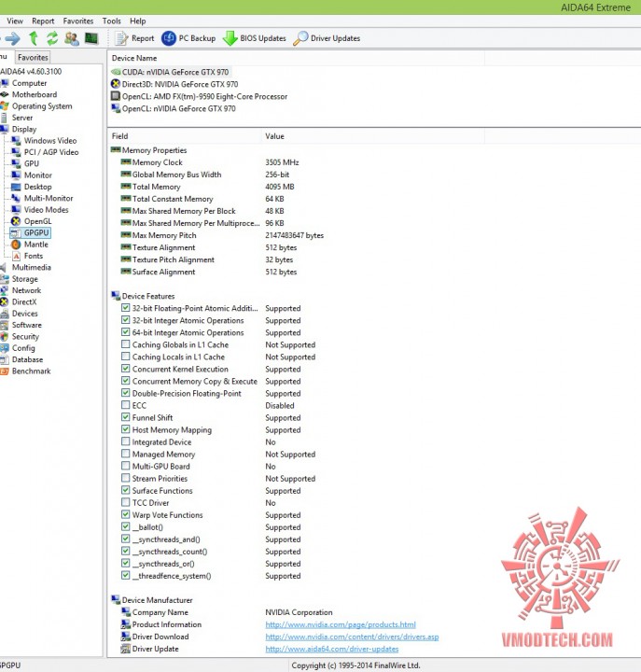This screenshot has width=641, height=672.
Task: Open the aida64.com driver-updates link
Action: (x=331, y=650)
